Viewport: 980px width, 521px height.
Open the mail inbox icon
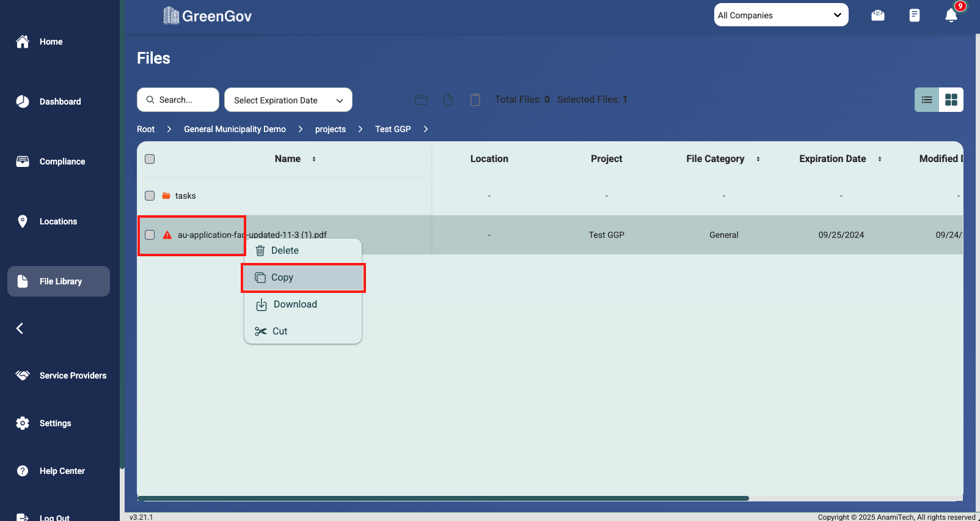[878, 15]
